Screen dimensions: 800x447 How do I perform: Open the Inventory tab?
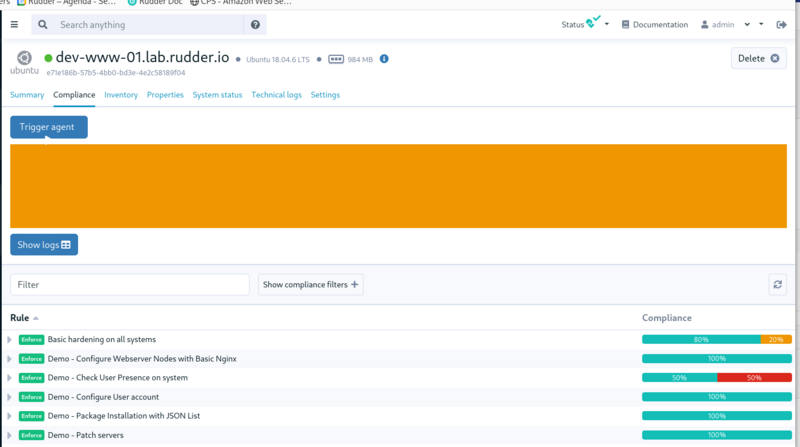pyautogui.click(x=121, y=95)
